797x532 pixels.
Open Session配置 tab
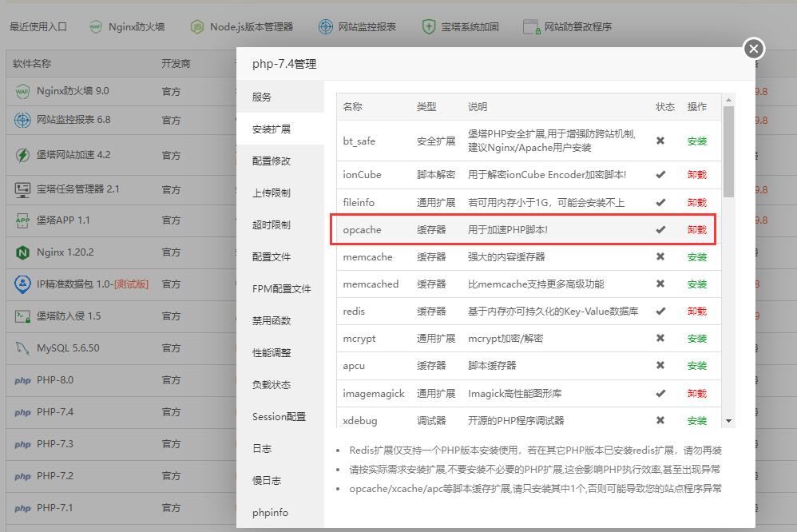pos(280,416)
